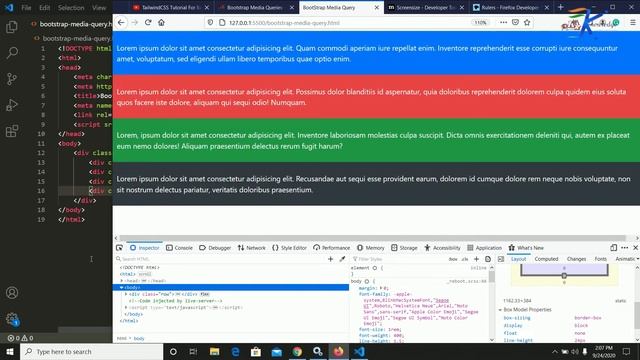Screen dimensions: 640x360
Task: Toggle the layout sidebar pane icon
Action: (501, 259)
